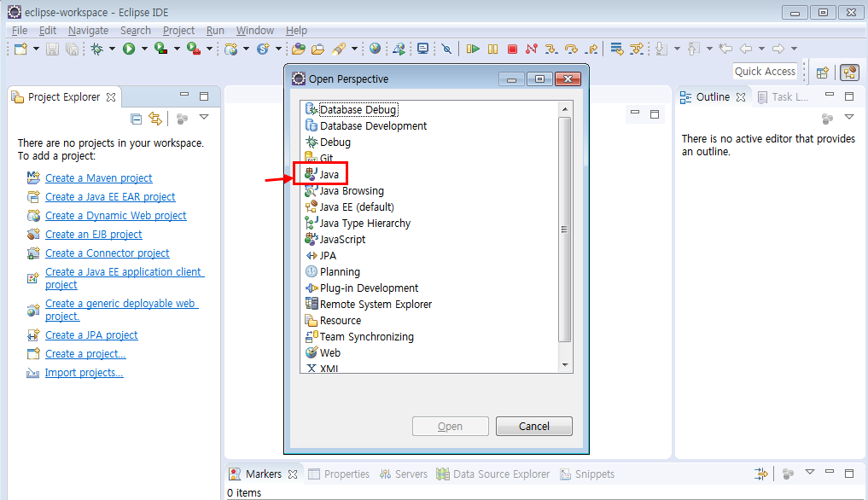Click the red Terminate stop icon
868x500 pixels.
point(512,49)
